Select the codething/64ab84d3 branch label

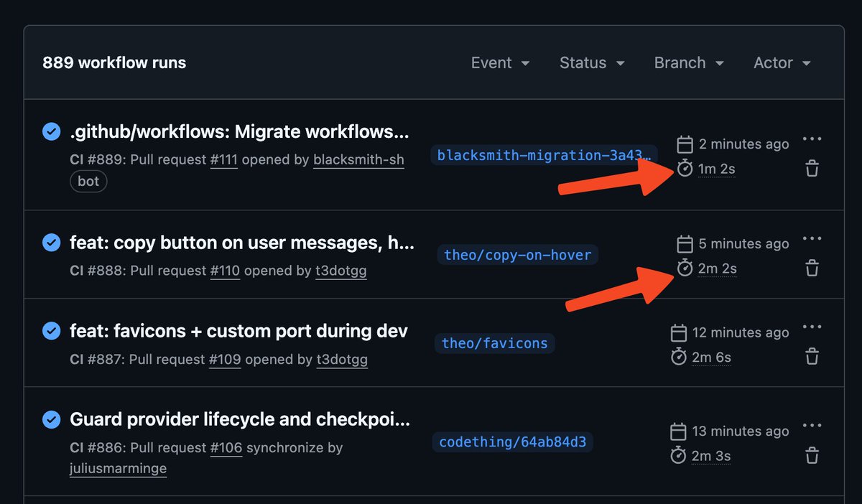click(512, 442)
